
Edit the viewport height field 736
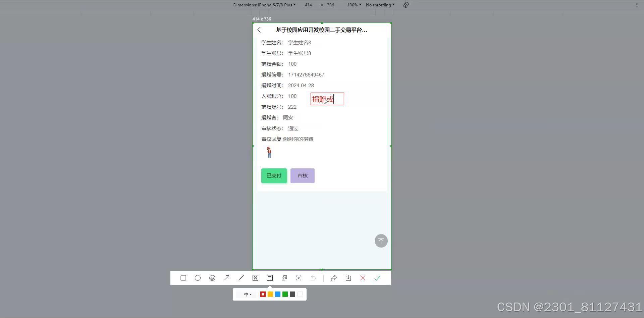pyautogui.click(x=330, y=5)
